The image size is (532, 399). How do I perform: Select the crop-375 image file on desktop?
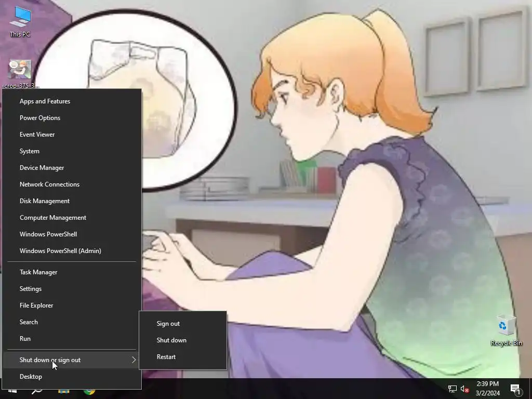click(20, 74)
